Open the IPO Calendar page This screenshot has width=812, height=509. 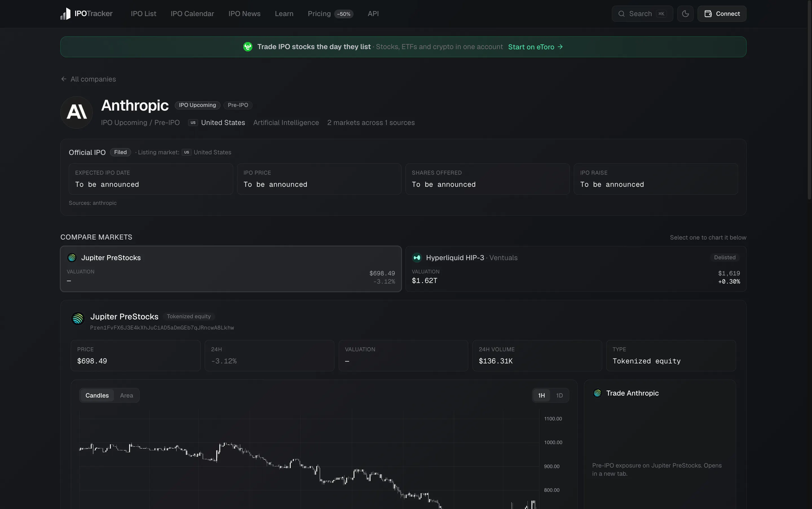pos(192,14)
